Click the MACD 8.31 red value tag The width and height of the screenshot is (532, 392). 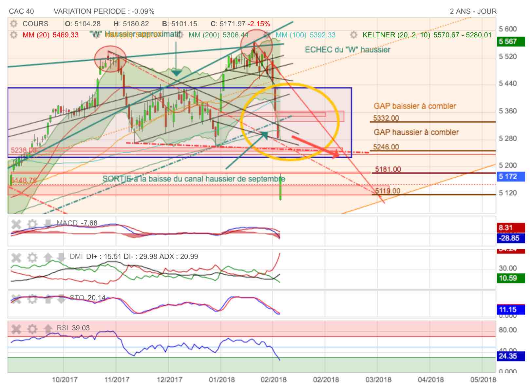pyautogui.click(x=511, y=228)
